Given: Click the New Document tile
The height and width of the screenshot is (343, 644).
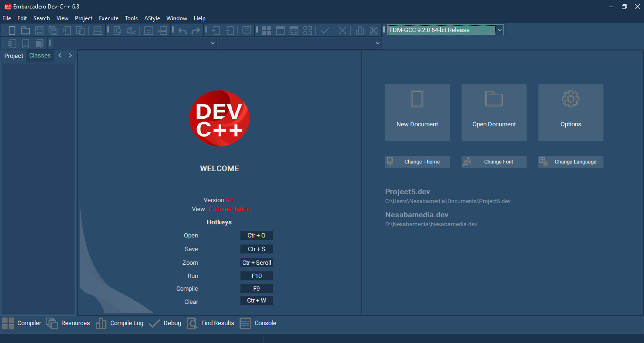Looking at the screenshot, I should (x=417, y=113).
